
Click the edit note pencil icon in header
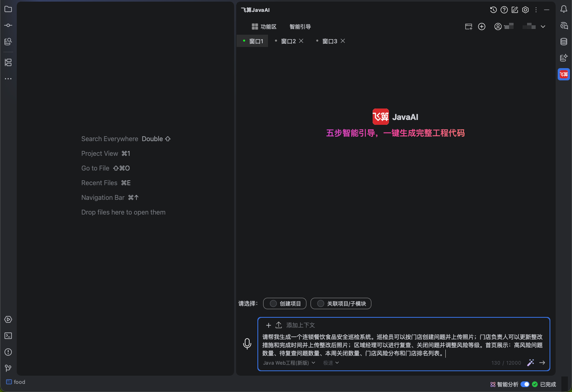515,10
